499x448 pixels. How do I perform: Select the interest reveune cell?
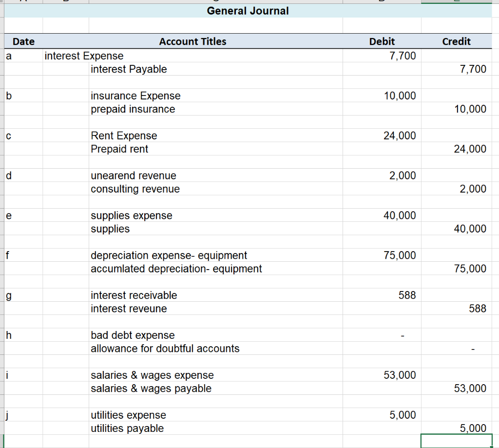click(x=216, y=309)
